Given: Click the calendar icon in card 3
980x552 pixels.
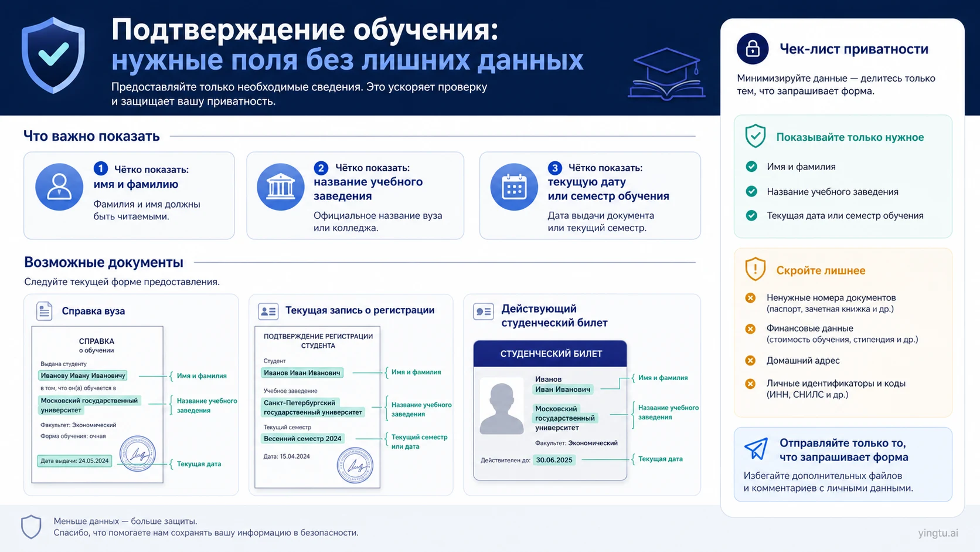Looking at the screenshot, I should click(514, 187).
